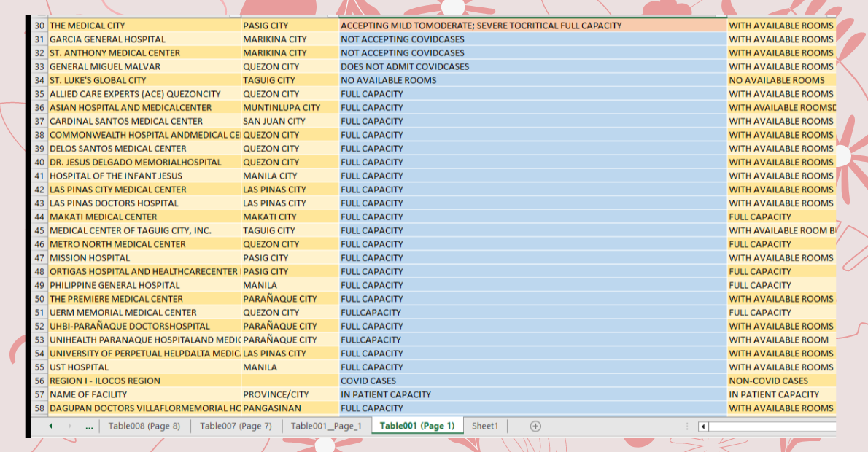Click COVID CASES cell in row 56
Screen dimensions: 868x452
point(532,381)
